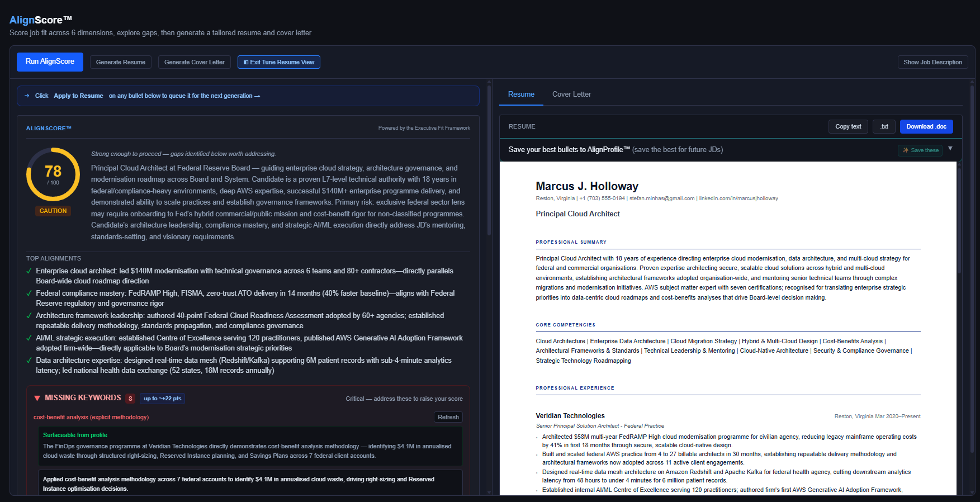Generate a tailored resume

pos(121,62)
